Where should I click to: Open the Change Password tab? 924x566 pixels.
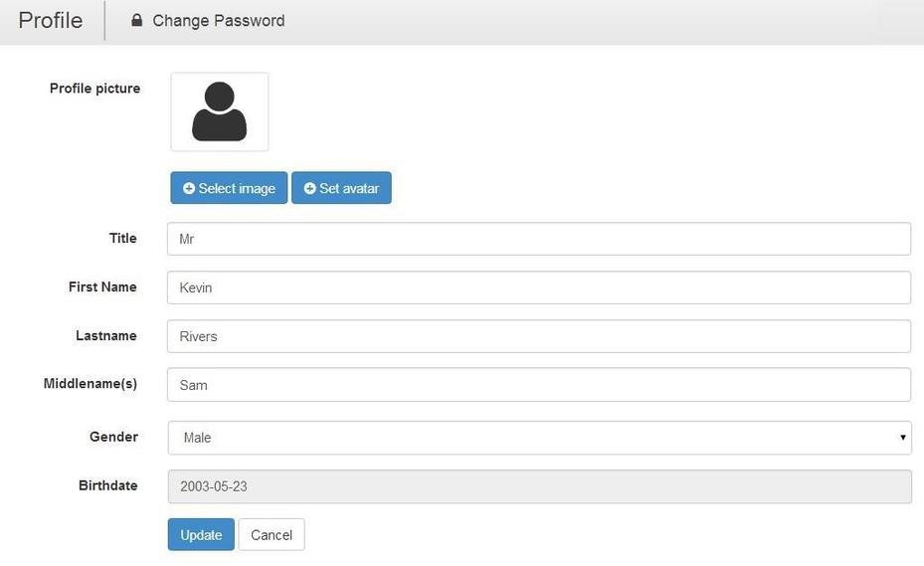click(208, 21)
